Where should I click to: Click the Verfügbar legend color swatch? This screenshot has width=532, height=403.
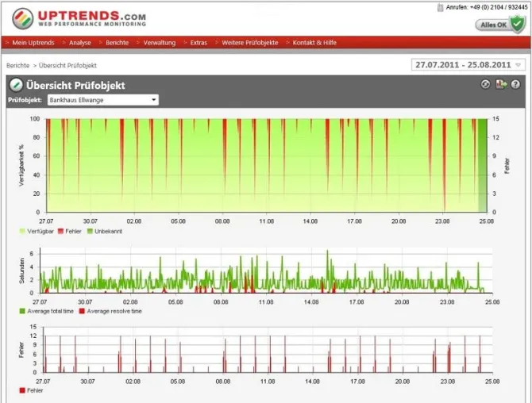point(22,232)
